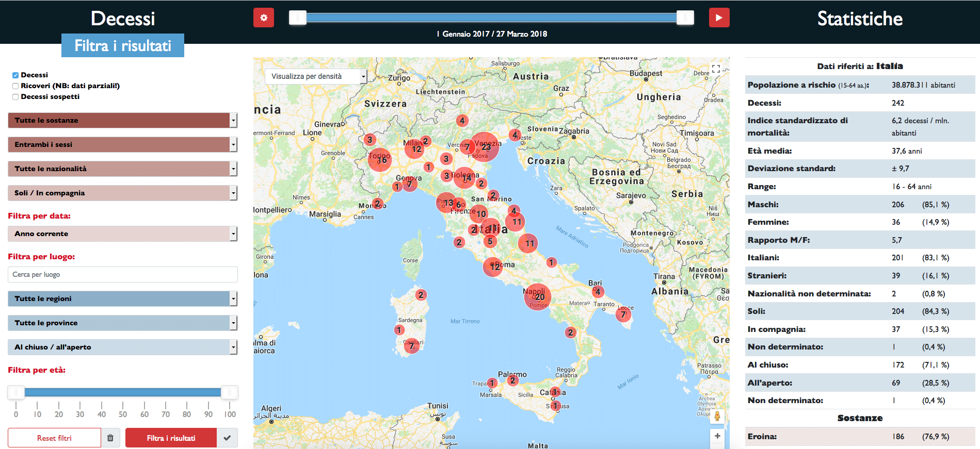
Task: Open the red gear settings button
Action: tap(263, 18)
